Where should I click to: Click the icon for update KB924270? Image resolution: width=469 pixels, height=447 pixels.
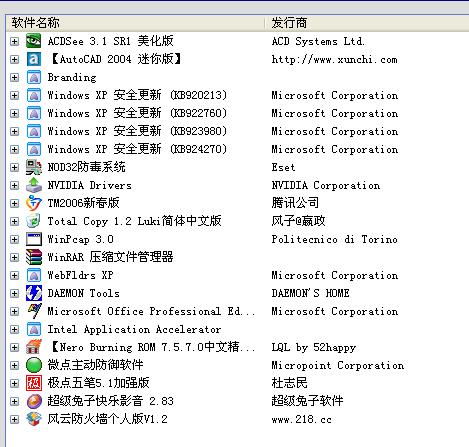coord(34,149)
